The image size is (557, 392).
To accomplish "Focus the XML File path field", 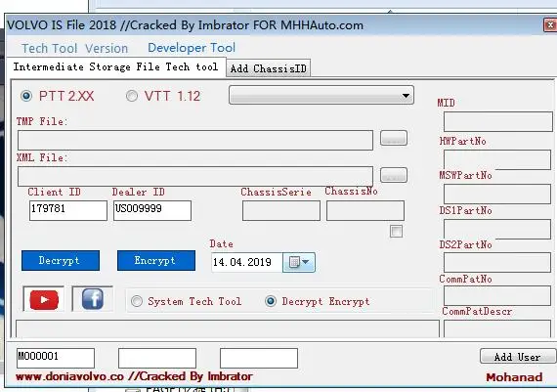I will [195, 176].
